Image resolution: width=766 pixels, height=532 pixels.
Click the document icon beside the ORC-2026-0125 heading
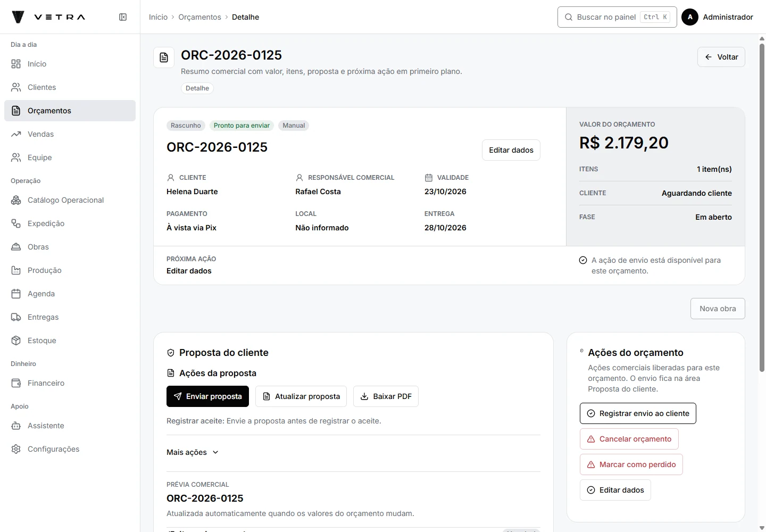(x=164, y=57)
